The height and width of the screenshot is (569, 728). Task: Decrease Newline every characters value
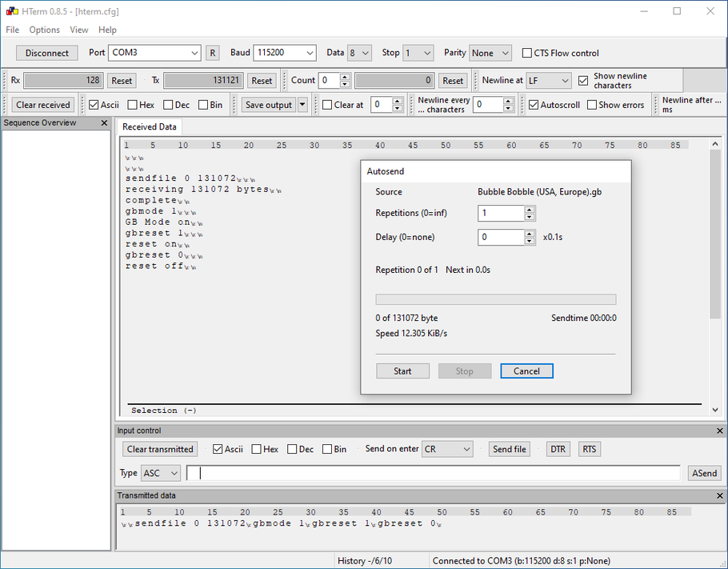click(508, 108)
